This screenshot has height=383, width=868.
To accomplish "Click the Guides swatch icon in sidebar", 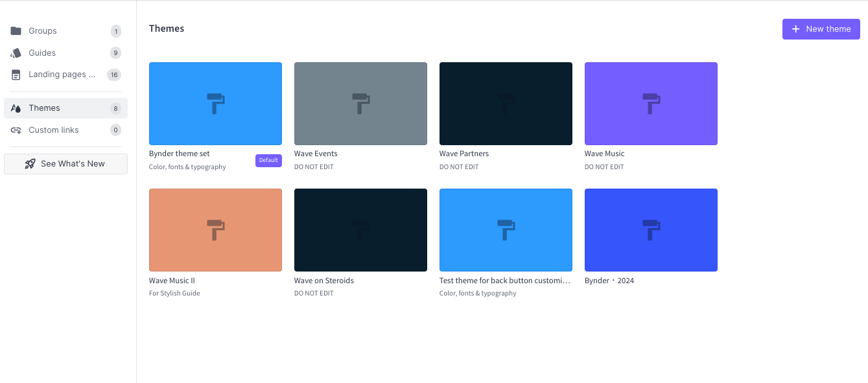I will (x=16, y=53).
